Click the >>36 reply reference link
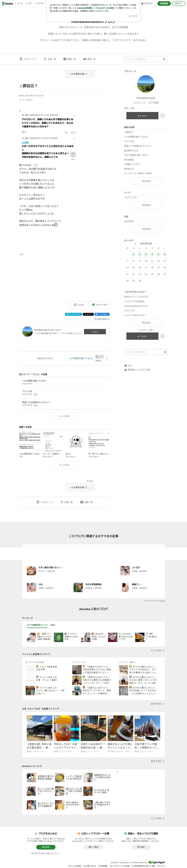This screenshot has width=187, height=868. point(25,143)
